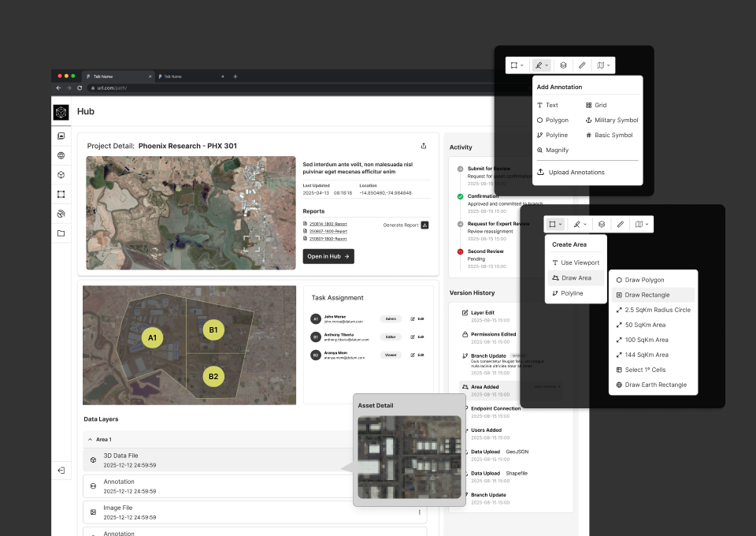Open the 250814-1800-Report link
Screen dimensions: 756x536
tap(328, 224)
